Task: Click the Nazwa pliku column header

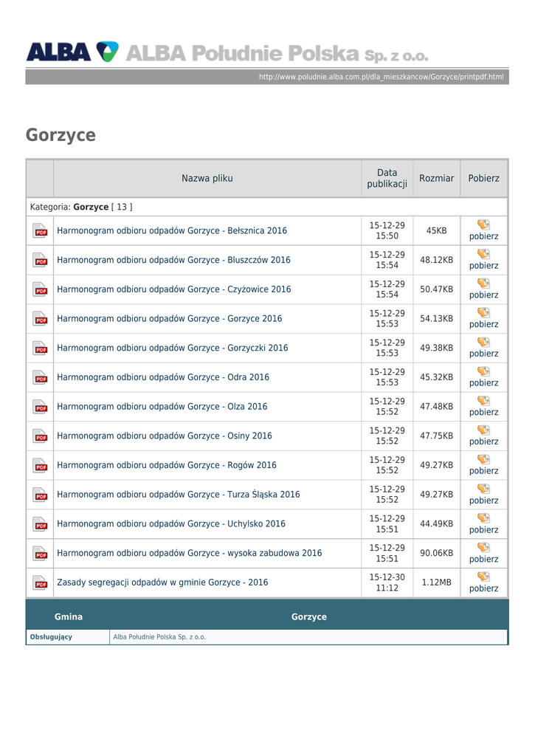Action: [207, 179]
